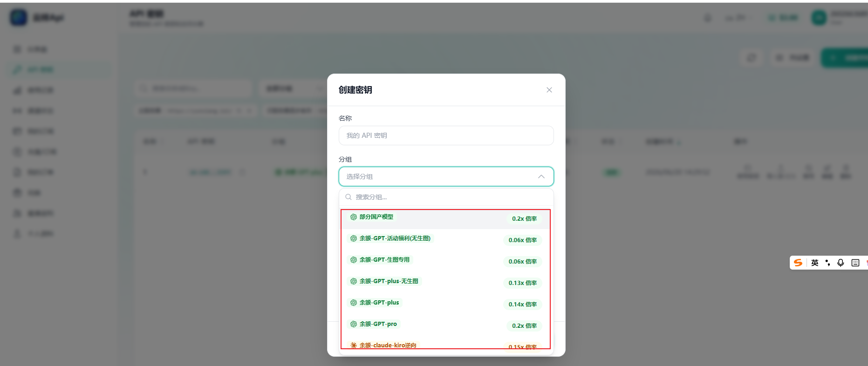Start voice input via IME microphone icon
868x366 pixels.
pyautogui.click(x=841, y=263)
